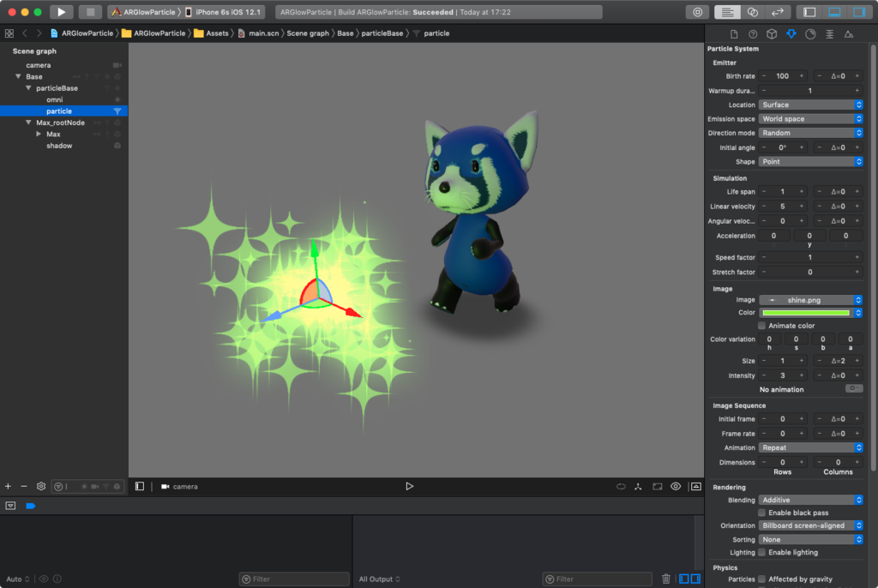Enable lighting checkbox

coord(761,552)
